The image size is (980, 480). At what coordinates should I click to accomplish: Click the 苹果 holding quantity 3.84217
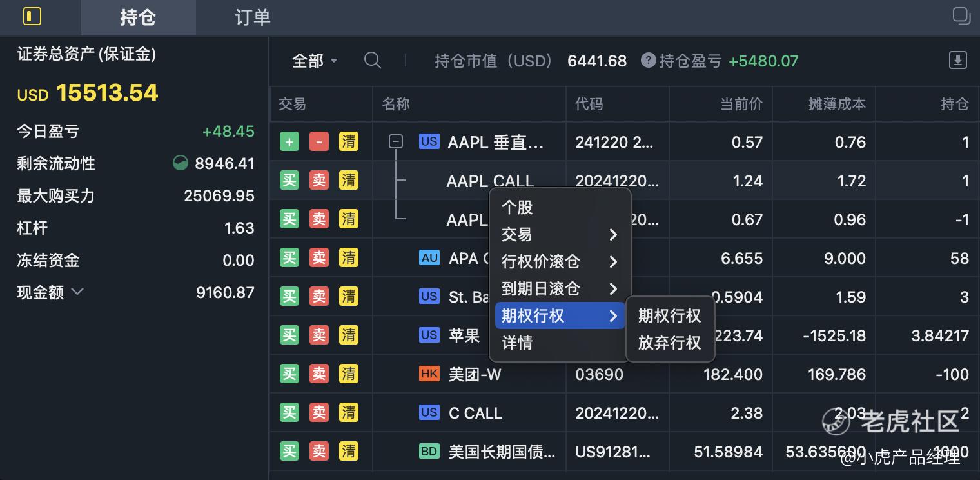(x=940, y=335)
